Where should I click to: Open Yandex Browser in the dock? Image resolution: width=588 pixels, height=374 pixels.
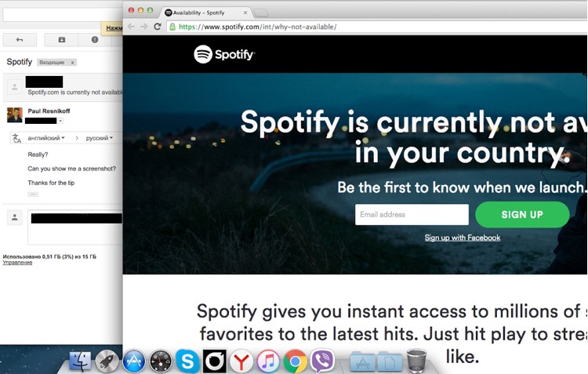[241, 361]
